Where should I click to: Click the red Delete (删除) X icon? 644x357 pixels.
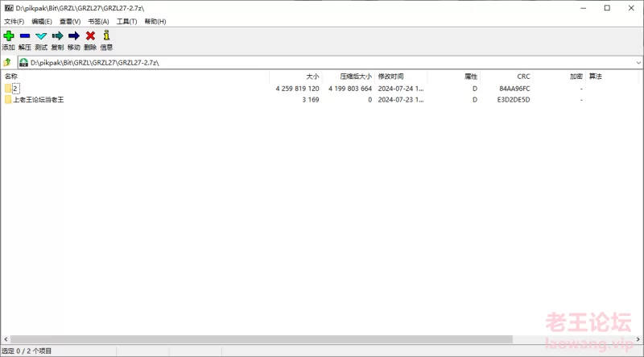pyautogui.click(x=90, y=35)
